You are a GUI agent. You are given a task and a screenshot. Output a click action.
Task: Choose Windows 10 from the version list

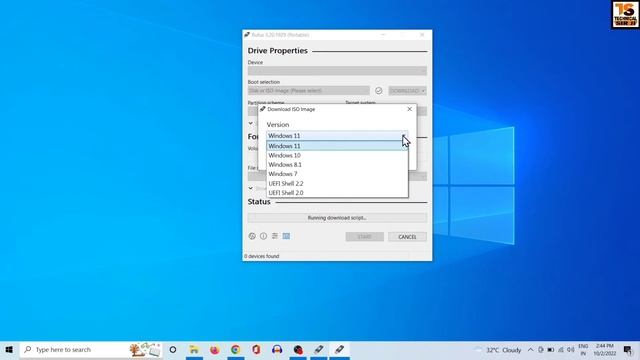(337, 155)
